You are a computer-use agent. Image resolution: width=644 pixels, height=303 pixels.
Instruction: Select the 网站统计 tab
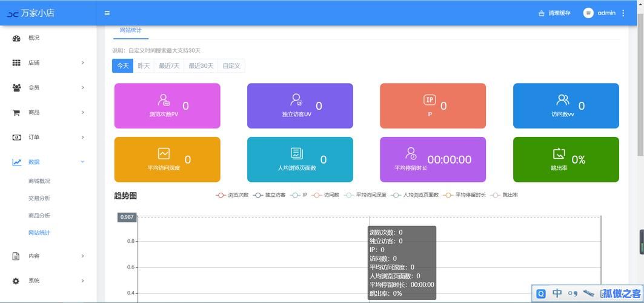point(131,30)
